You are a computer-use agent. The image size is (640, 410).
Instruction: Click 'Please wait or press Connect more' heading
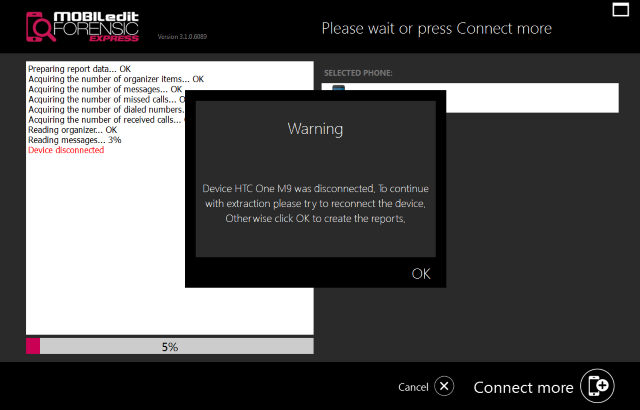437,29
